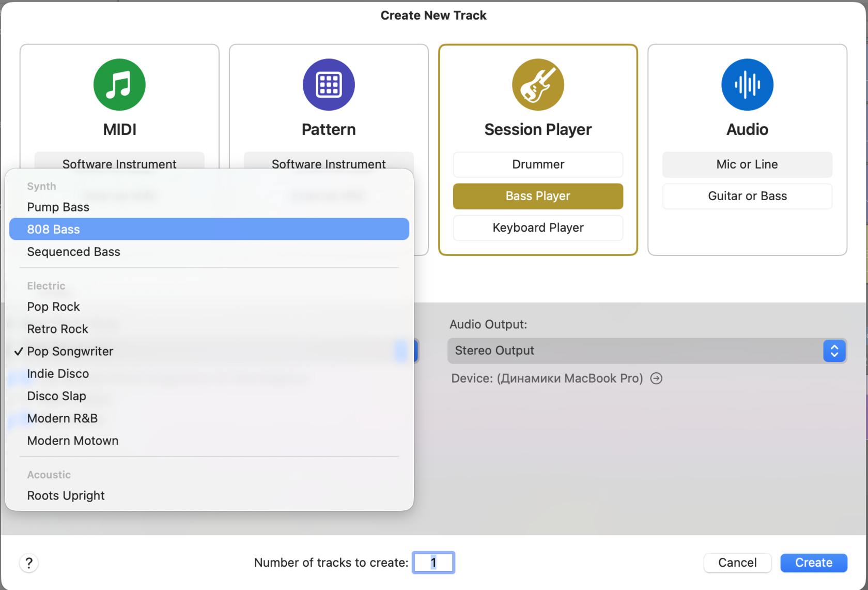Click the Audio heading
The height and width of the screenshot is (590, 868).
click(x=747, y=129)
